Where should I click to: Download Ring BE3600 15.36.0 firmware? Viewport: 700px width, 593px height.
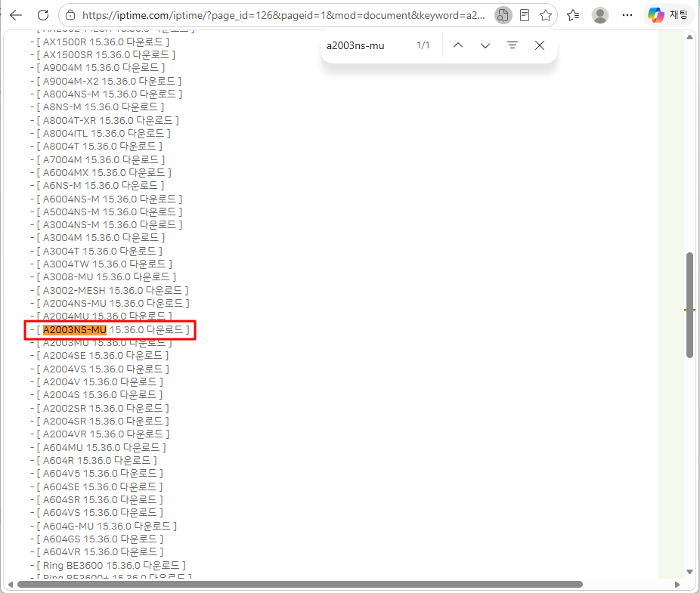[111, 565]
